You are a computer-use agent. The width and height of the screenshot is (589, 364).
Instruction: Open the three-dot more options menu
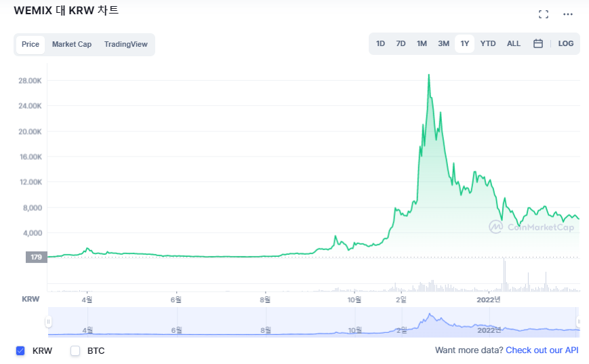click(x=567, y=14)
